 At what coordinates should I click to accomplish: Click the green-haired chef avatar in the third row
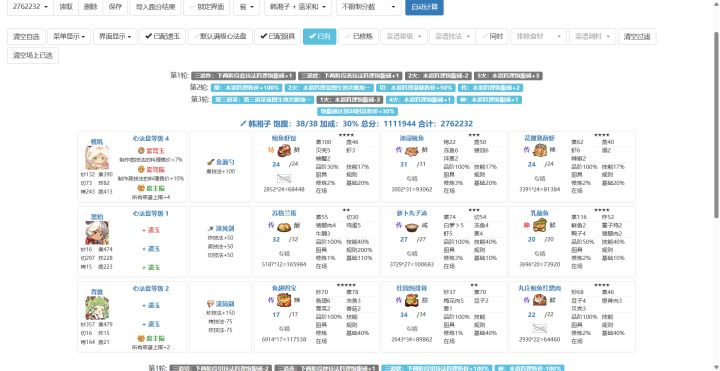click(x=97, y=308)
